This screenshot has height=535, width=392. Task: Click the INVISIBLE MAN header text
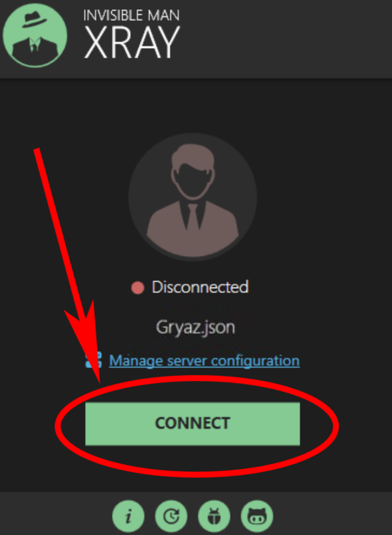point(131,15)
